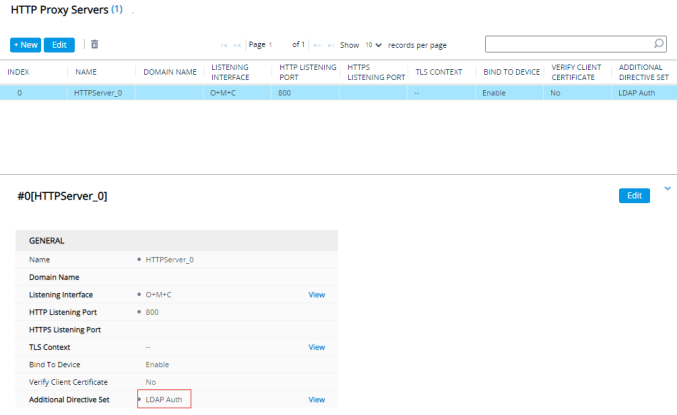Go to previous page arrow icon

click(x=238, y=45)
